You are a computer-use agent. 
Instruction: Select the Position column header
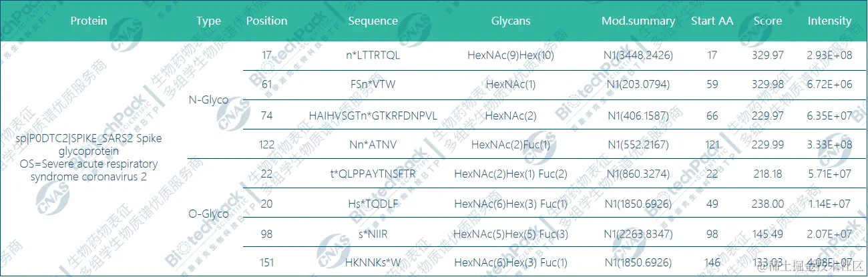click(266, 21)
